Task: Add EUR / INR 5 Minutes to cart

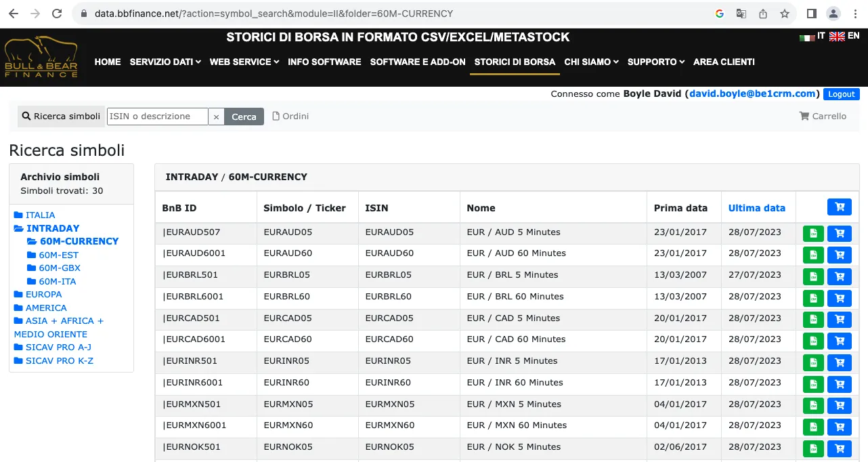Action: [x=840, y=363]
